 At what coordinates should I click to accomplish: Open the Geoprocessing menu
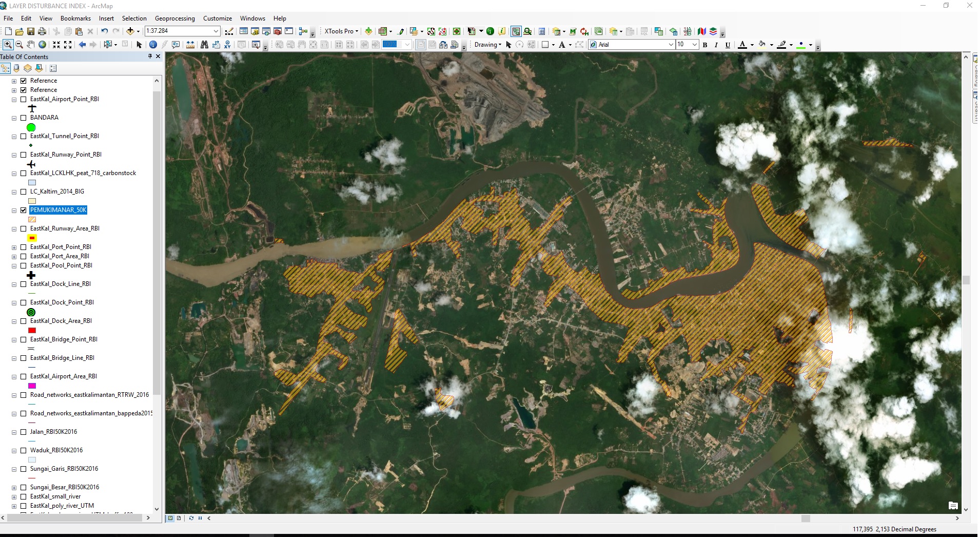point(174,18)
